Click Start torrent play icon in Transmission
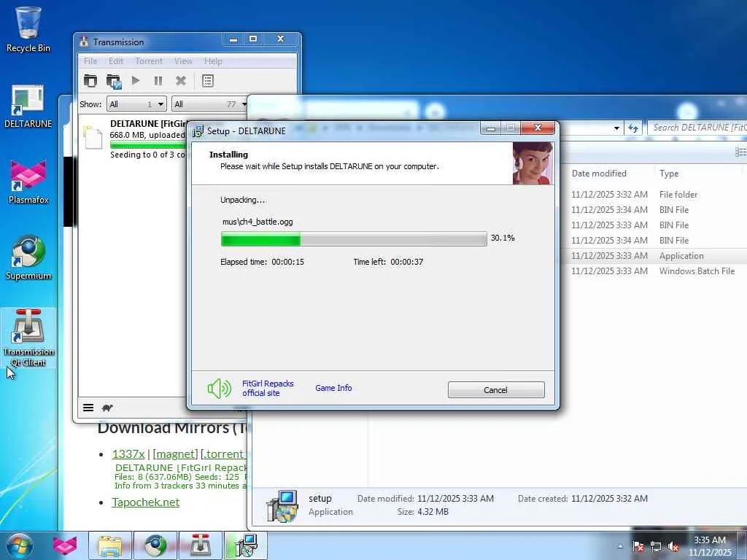The image size is (747, 560). 136,80
